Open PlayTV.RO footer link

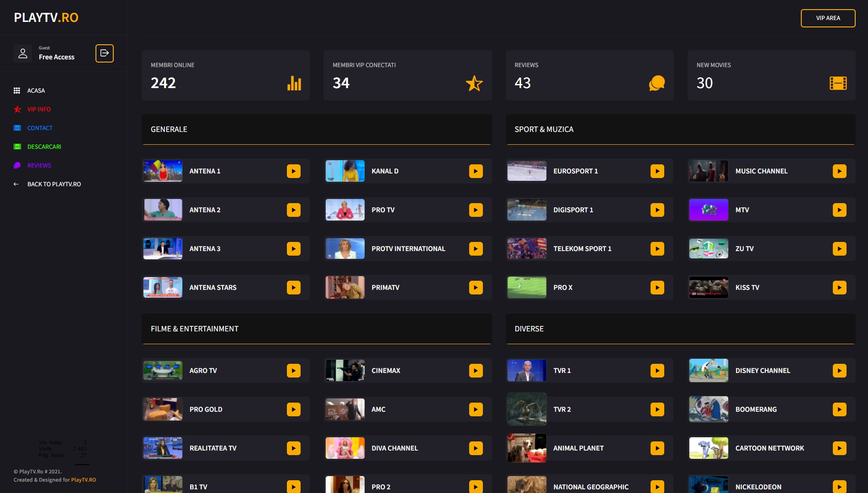click(84, 480)
